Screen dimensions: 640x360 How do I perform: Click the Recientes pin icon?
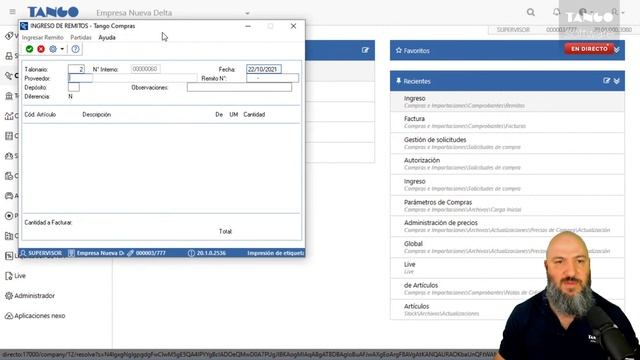398,81
